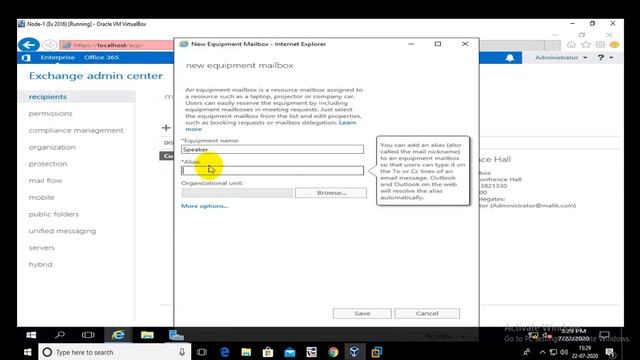Image resolution: width=640 pixels, height=360 pixels.
Task: Click the Cortana microphone icon
Action: coord(182,352)
